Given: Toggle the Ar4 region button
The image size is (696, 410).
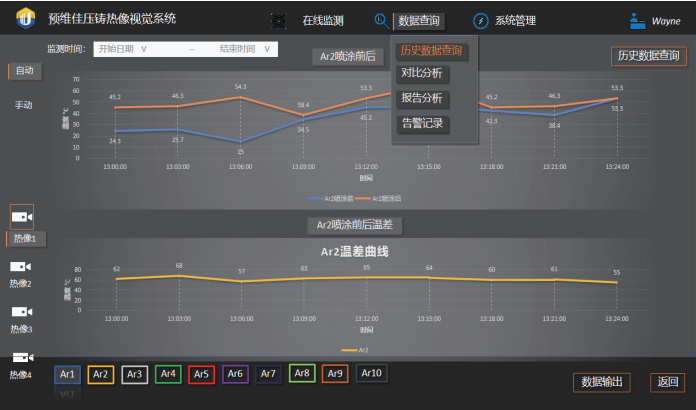Looking at the screenshot, I should pos(168,374).
